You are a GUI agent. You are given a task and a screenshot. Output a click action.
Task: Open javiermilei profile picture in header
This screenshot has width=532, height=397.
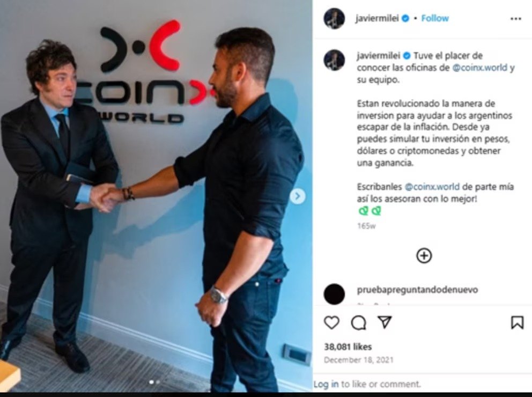pos(334,18)
